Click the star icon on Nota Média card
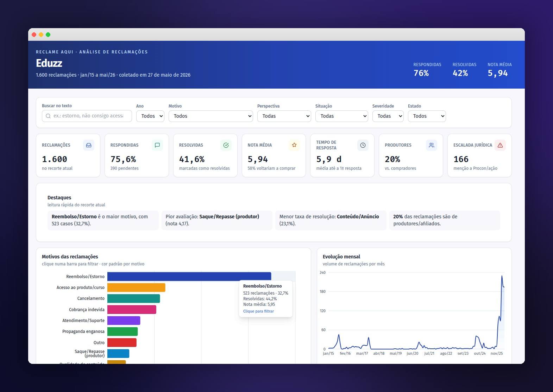 click(294, 145)
